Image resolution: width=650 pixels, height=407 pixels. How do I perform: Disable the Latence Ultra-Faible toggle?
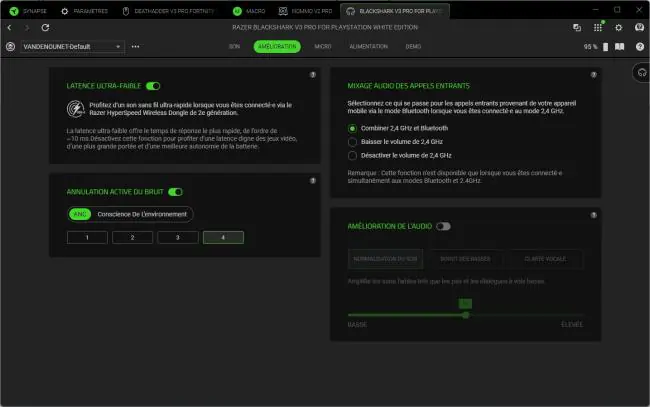point(153,86)
